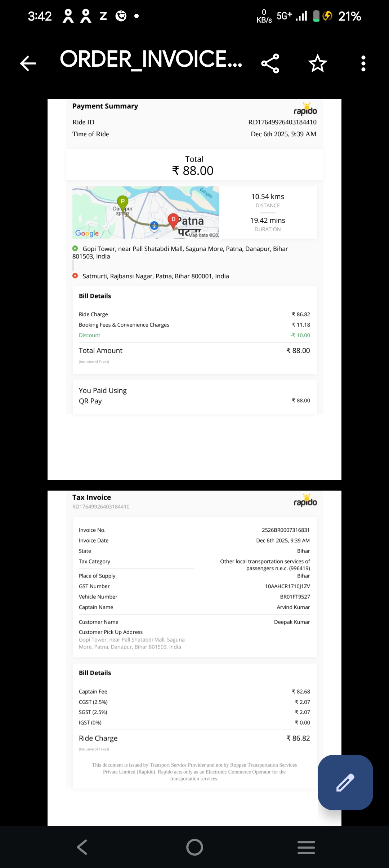Share the ORDER_INVOICE document
The image size is (389, 868).
coord(270,63)
